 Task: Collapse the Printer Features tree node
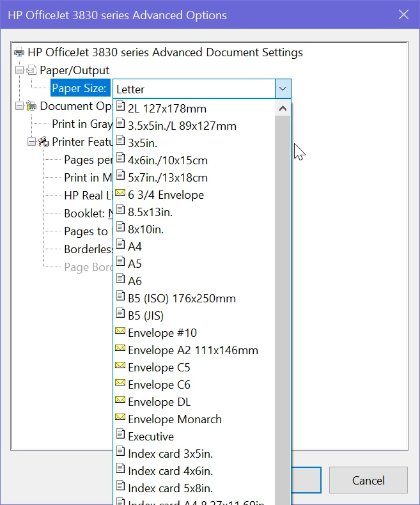(x=31, y=142)
